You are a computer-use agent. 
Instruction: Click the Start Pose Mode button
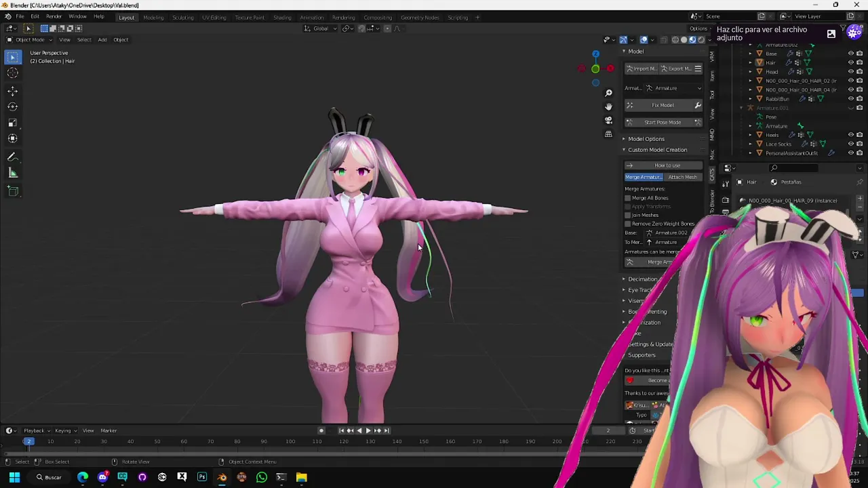point(663,122)
